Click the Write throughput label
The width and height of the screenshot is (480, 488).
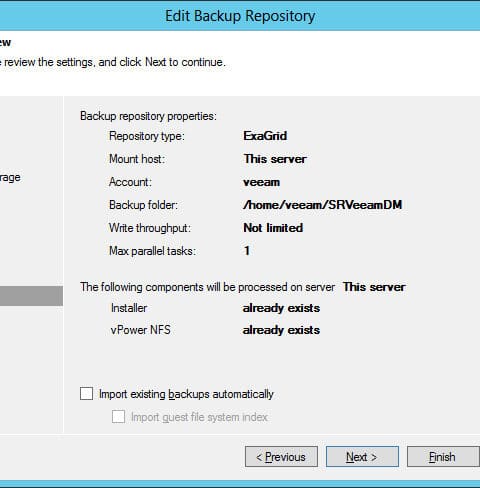tap(150, 228)
